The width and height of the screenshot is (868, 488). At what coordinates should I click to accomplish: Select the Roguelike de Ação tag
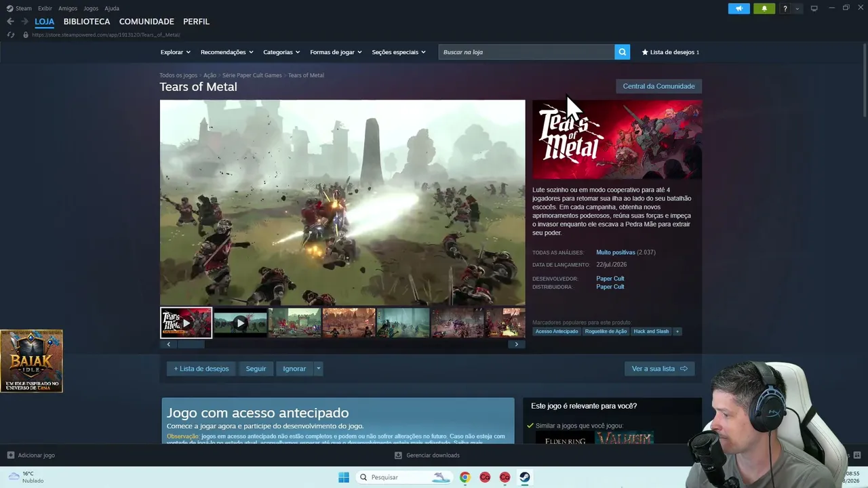(606, 331)
